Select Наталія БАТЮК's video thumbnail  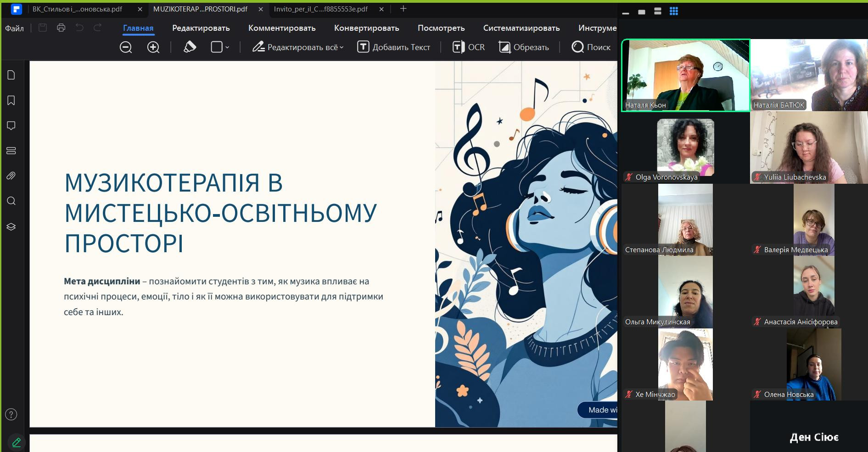[x=809, y=75]
